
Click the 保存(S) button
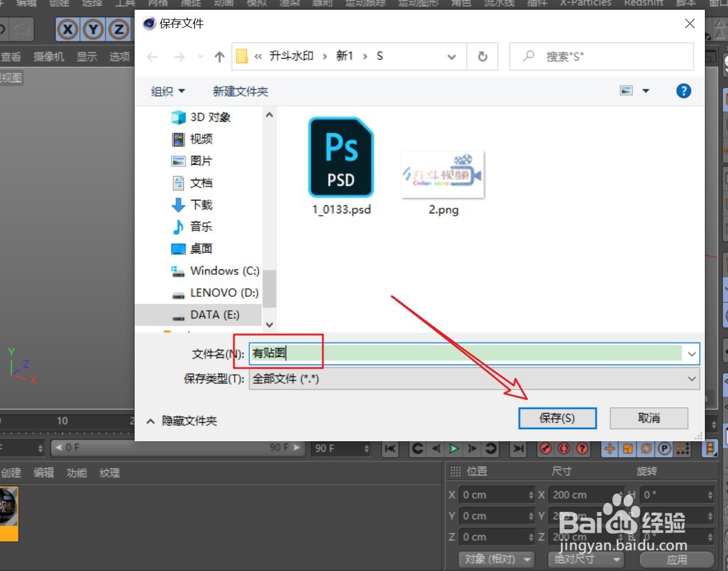557,418
